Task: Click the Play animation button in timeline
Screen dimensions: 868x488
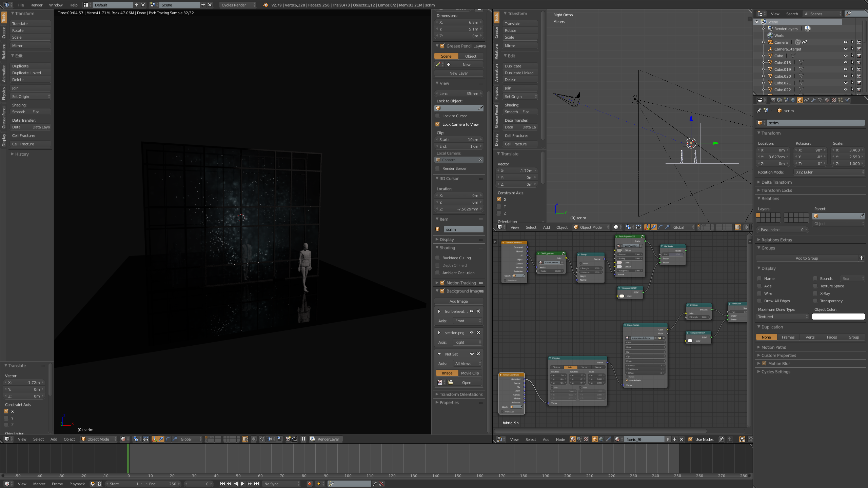Action: pyautogui.click(x=242, y=484)
